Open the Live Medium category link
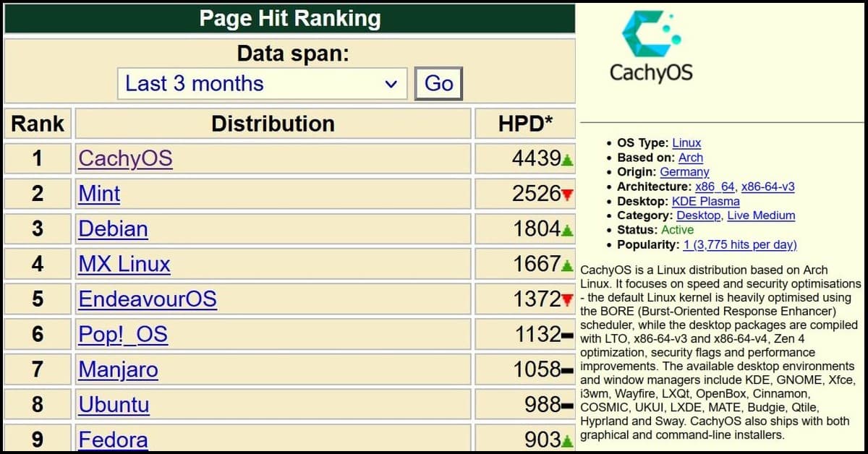Screen dimensions: 868x454 761,215
